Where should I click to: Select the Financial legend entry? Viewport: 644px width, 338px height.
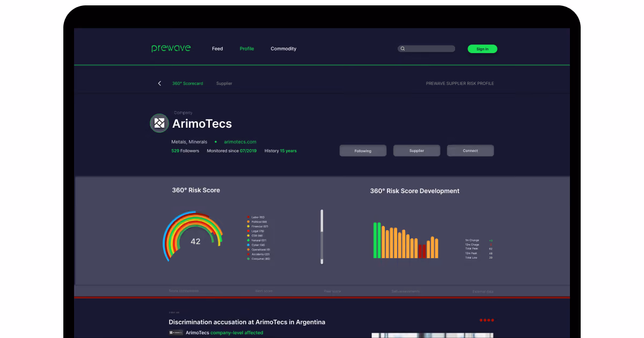(x=258, y=226)
